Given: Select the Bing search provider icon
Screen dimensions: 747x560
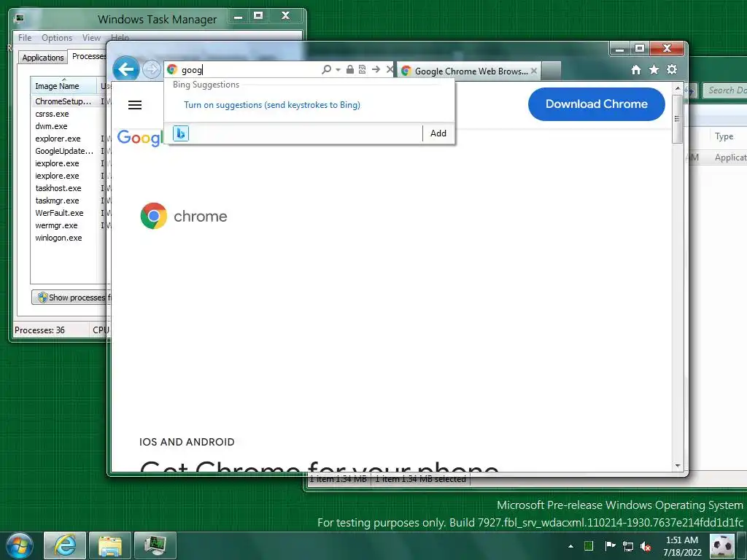Looking at the screenshot, I should [x=181, y=133].
